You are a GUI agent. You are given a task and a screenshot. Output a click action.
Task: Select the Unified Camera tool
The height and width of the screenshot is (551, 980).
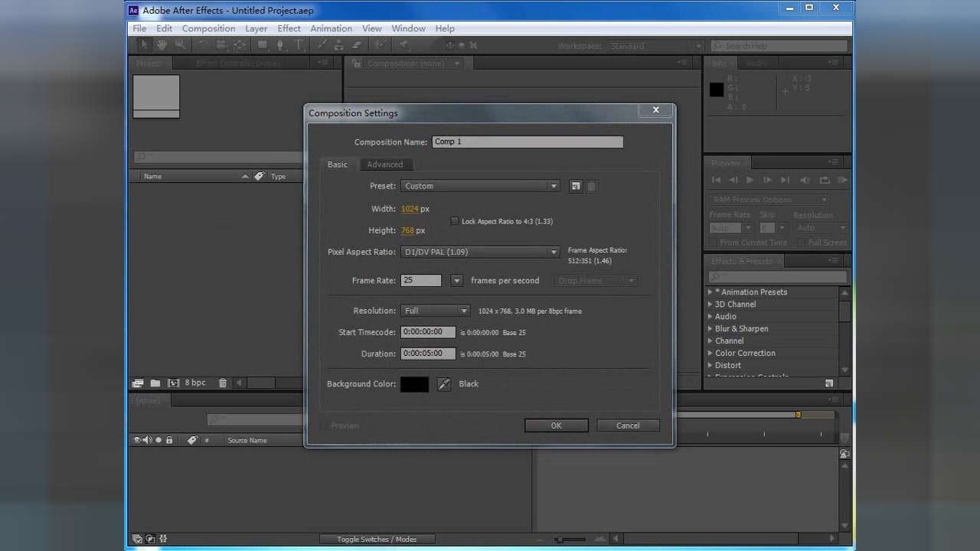click(x=220, y=45)
